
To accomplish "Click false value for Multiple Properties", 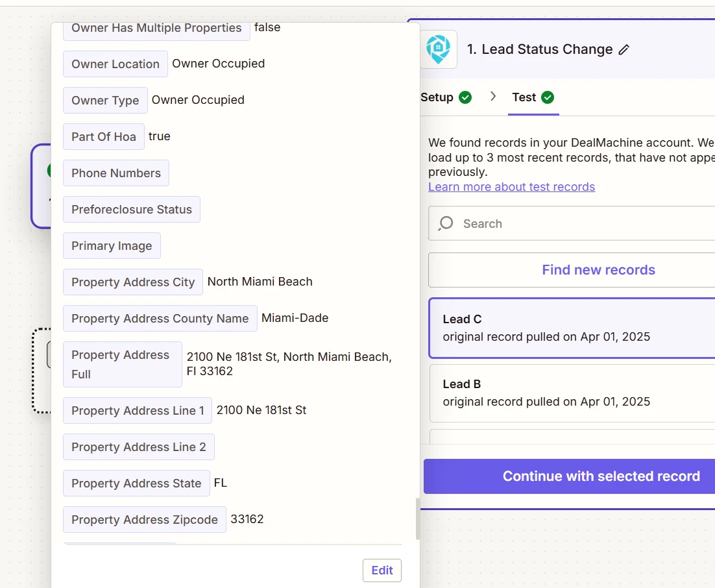I will click(x=267, y=27).
